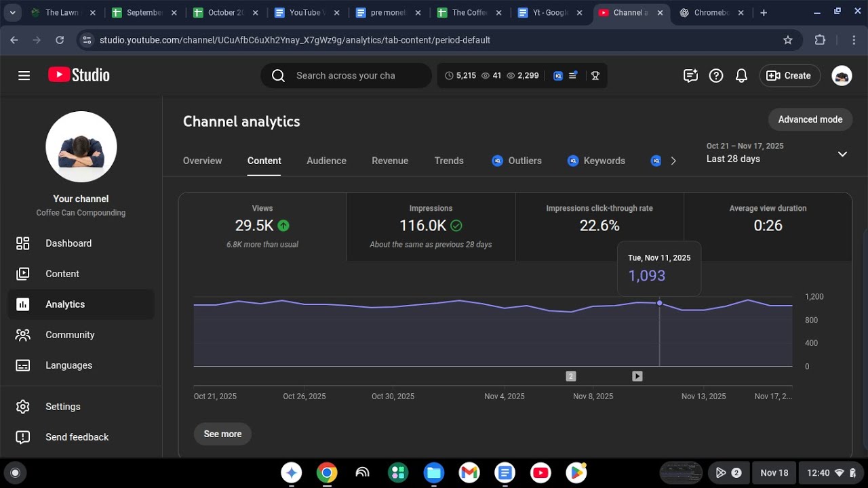Screen dimensions: 868x488
Task: Open Community in the sidebar
Action: (81, 335)
